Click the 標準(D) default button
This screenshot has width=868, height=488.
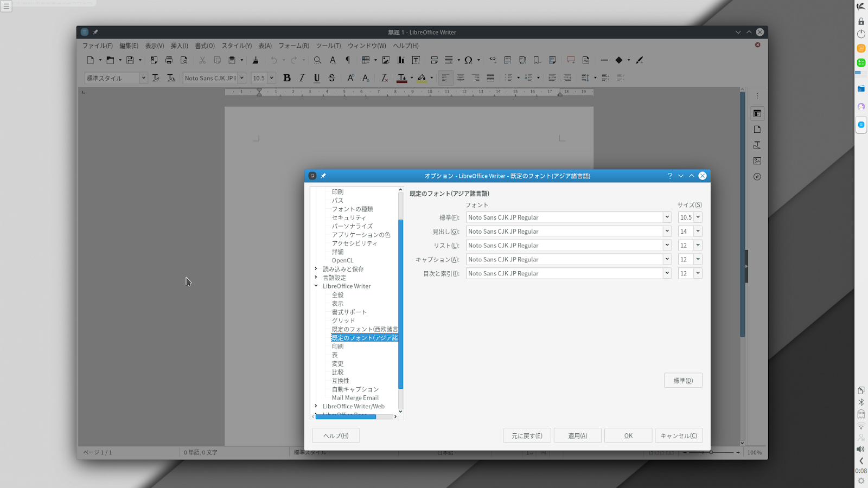coord(683,381)
